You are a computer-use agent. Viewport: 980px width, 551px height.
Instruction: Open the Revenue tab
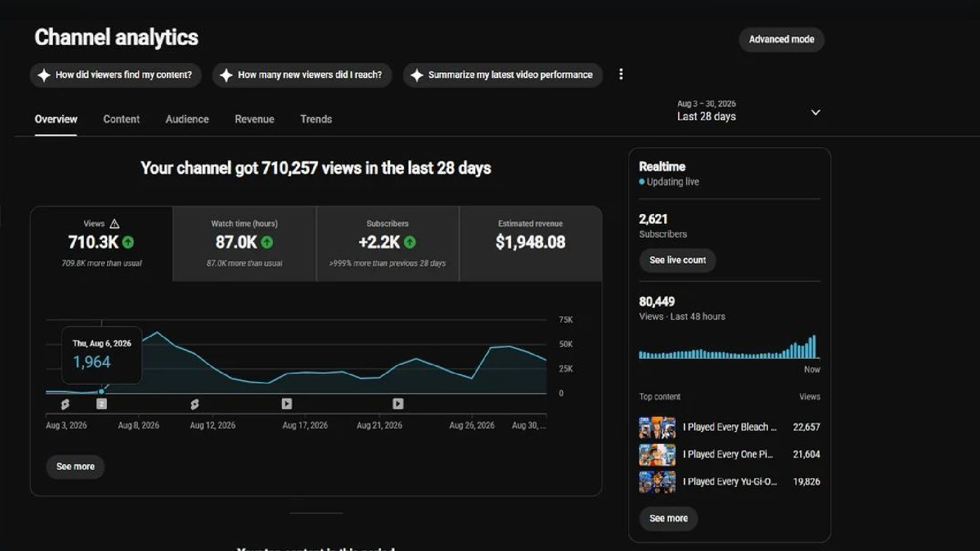255,119
